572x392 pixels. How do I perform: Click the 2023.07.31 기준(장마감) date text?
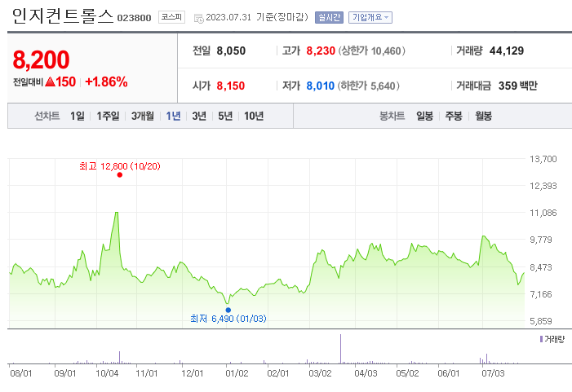pos(257,17)
